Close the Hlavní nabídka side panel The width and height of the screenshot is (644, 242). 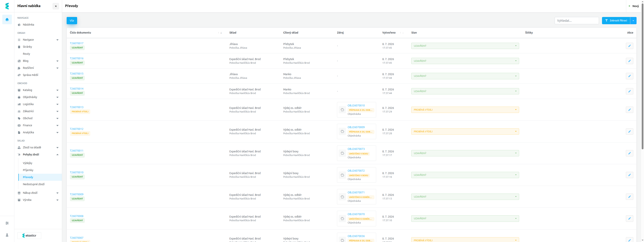coord(56,6)
